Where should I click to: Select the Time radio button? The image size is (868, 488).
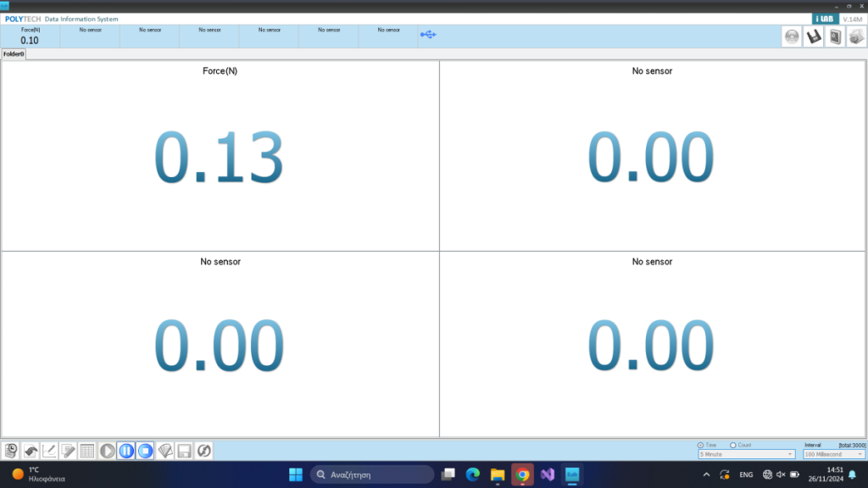pyautogui.click(x=701, y=445)
